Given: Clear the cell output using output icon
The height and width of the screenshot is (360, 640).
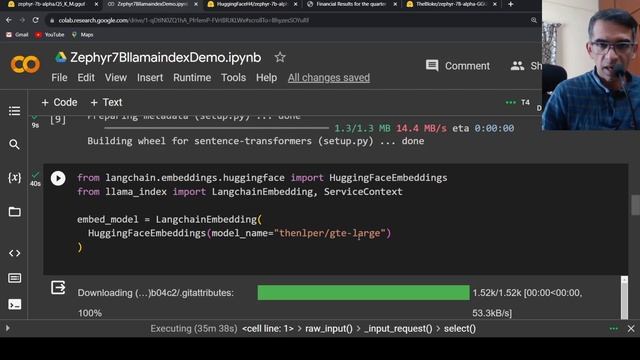Looking at the screenshot, I should coord(58,287).
